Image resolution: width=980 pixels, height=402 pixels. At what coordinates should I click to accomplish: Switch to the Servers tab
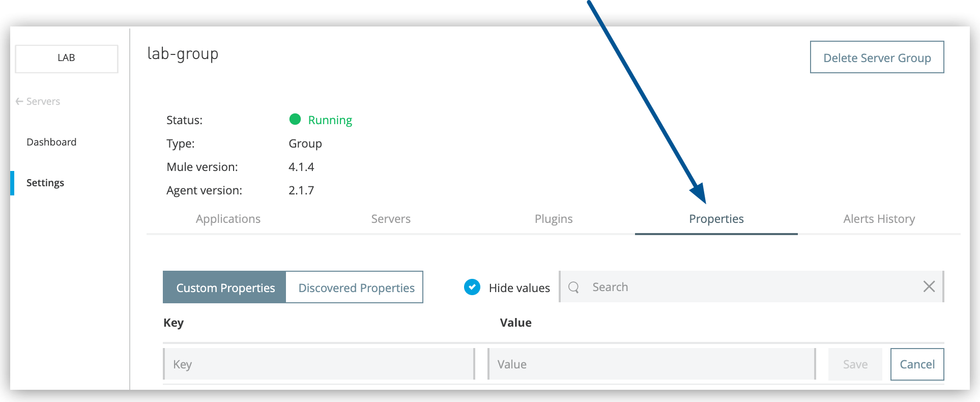tap(391, 219)
